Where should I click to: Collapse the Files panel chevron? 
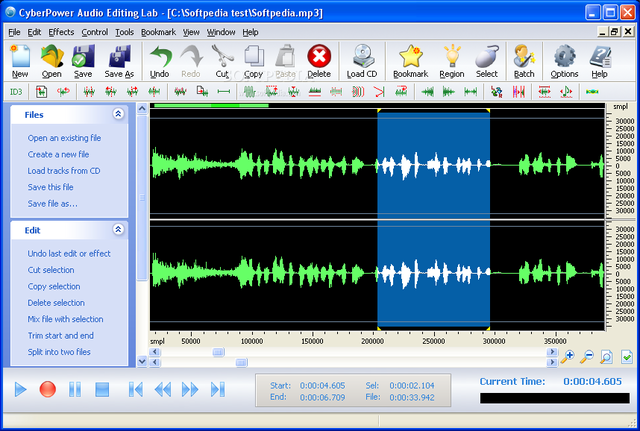[x=118, y=114]
